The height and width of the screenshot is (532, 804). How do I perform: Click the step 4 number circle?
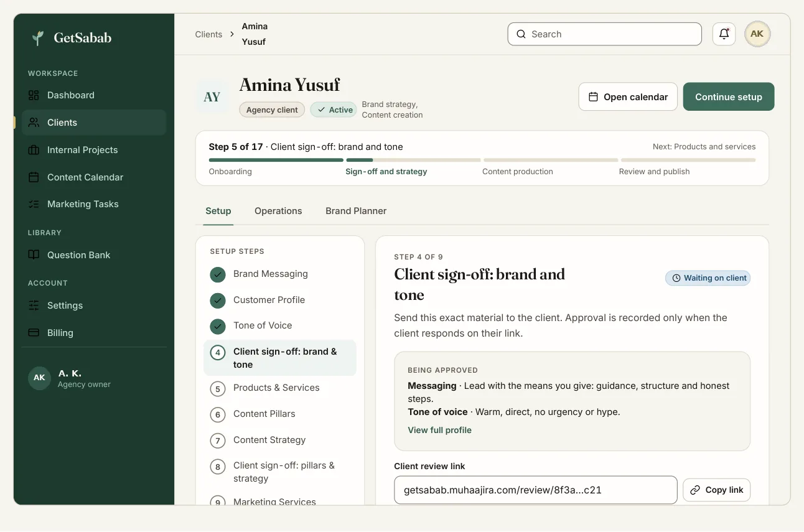[217, 353]
